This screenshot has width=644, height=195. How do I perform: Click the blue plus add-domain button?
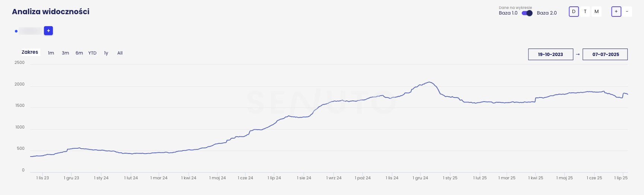point(48,31)
